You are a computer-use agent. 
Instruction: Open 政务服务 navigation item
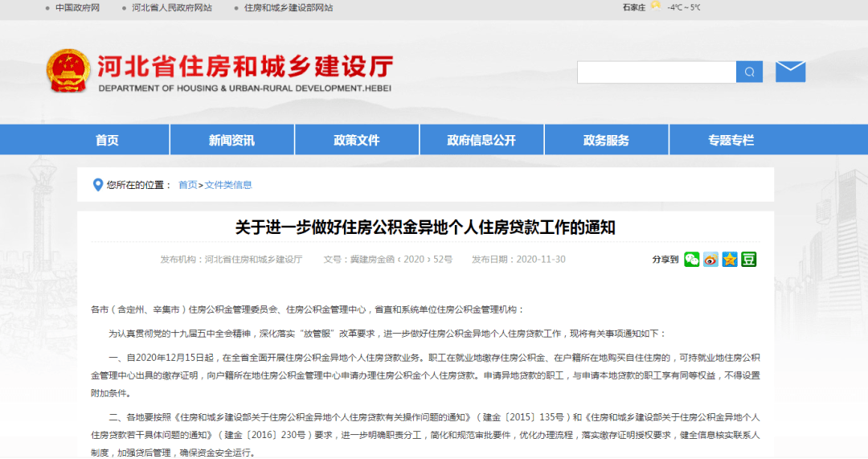point(607,140)
